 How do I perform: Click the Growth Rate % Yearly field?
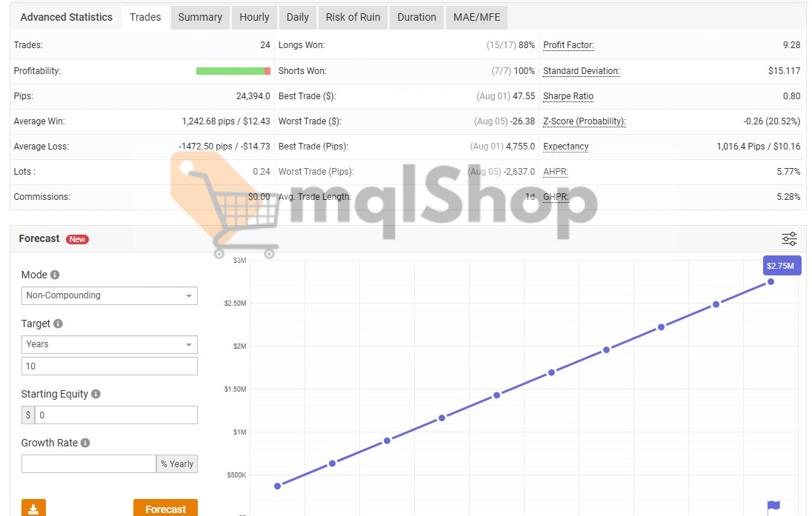coord(89,464)
